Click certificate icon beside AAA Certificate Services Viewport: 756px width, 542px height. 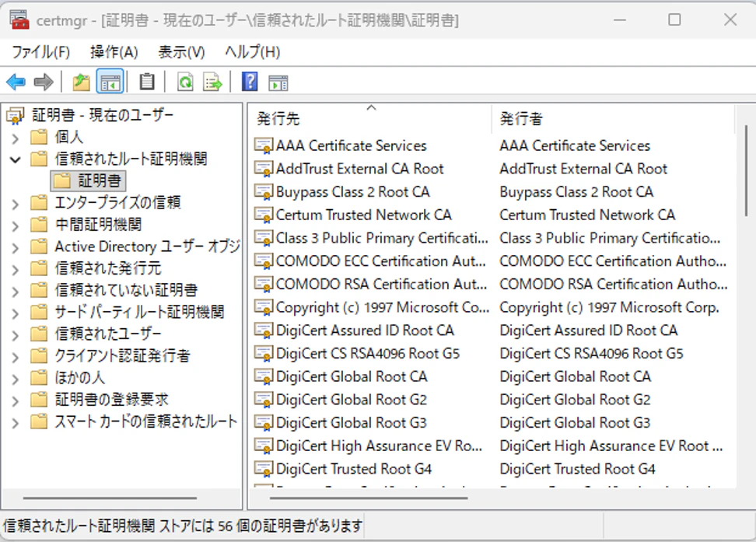coord(263,145)
